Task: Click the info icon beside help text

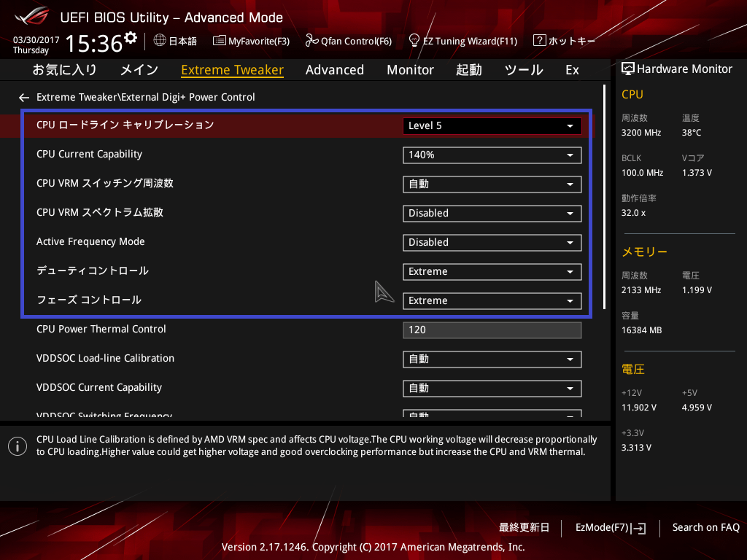Action: click(18, 446)
